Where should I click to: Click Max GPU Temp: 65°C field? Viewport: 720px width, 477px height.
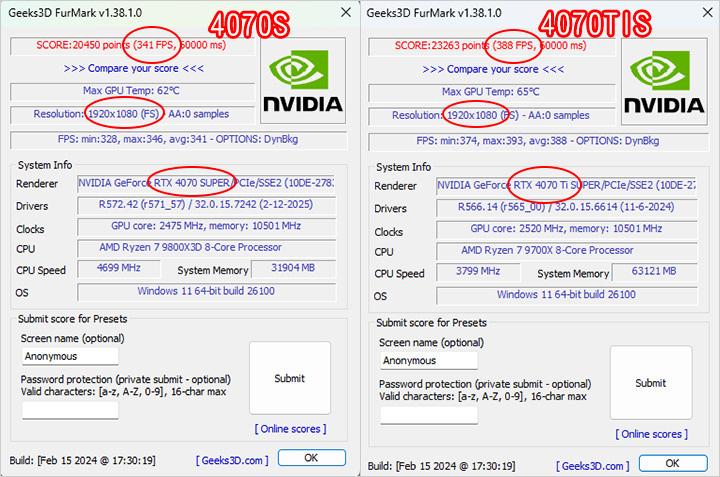(x=491, y=92)
